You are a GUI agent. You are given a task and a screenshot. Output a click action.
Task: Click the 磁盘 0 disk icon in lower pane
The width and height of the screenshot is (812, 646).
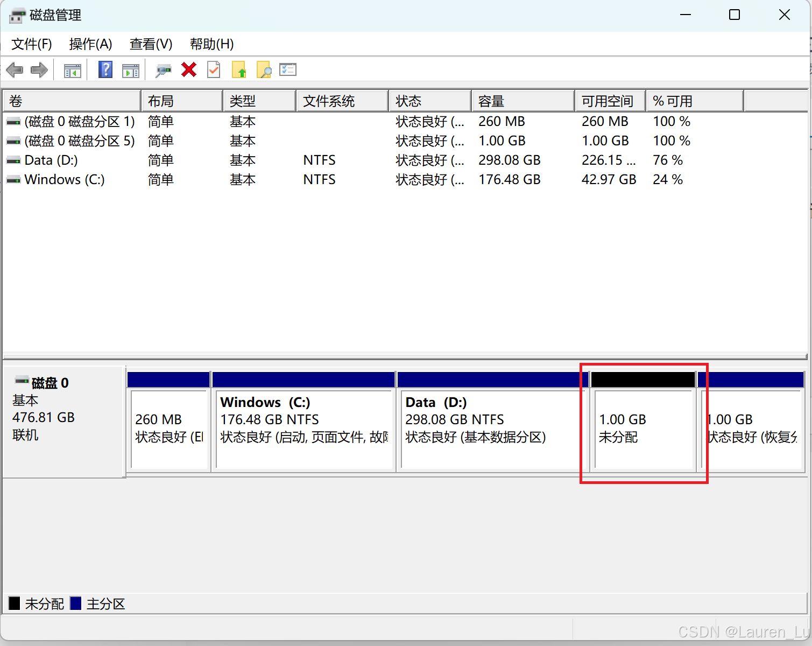click(x=22, y=381)
